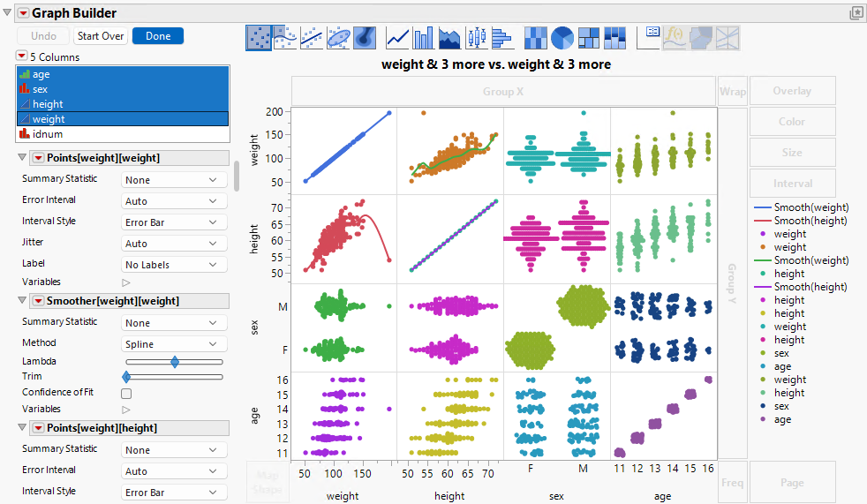
Task: Select the Bar chart icon
Action: (424, 37)
